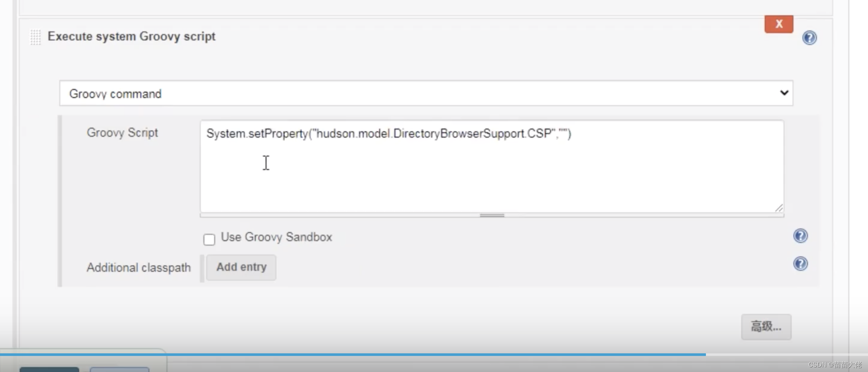Delete the Execute system Groovy script step
868x372 pixels.
(x=778, y=24)
